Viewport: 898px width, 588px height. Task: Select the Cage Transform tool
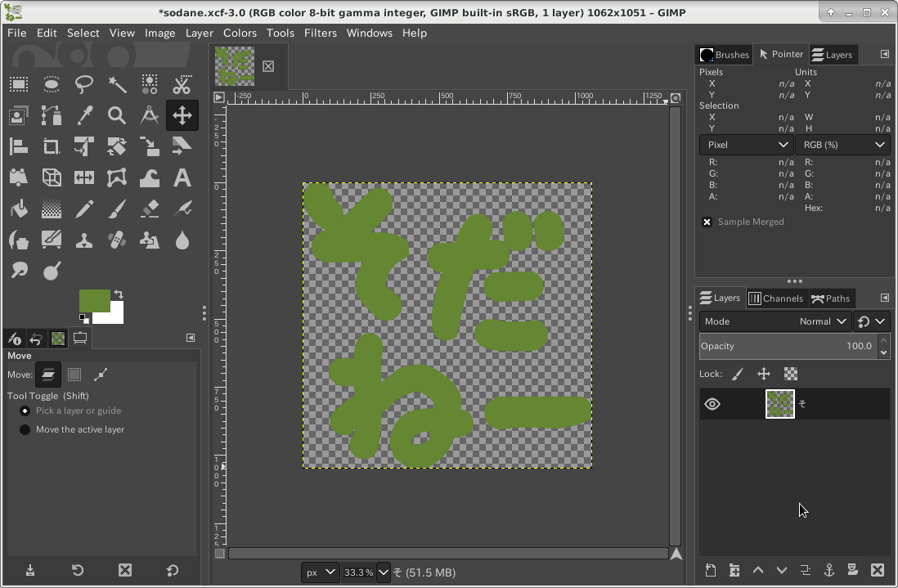coord(117,177)
